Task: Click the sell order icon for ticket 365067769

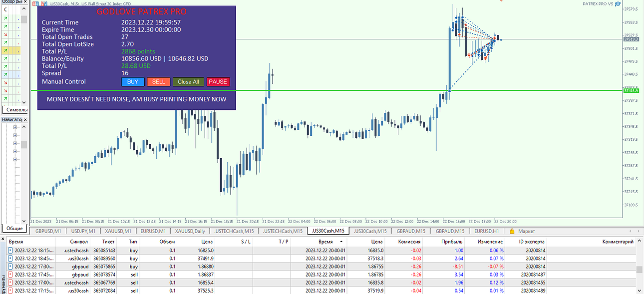Action: 10,283
